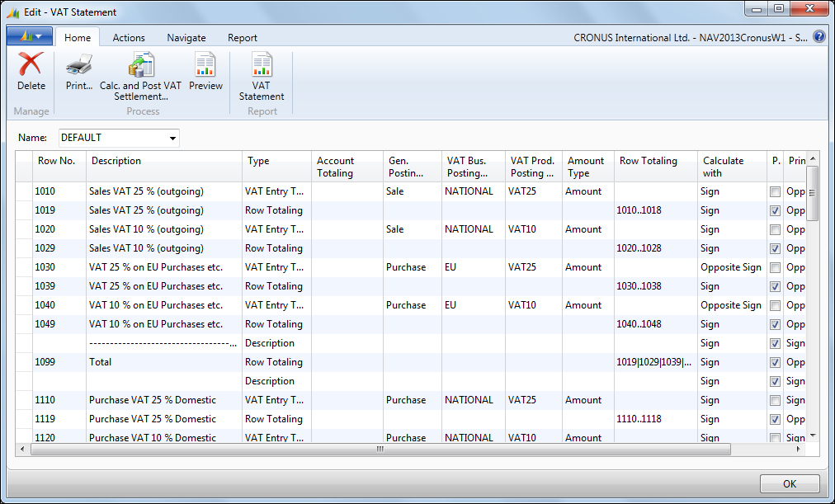Sort by the Description column header

(x=164, y=167)
